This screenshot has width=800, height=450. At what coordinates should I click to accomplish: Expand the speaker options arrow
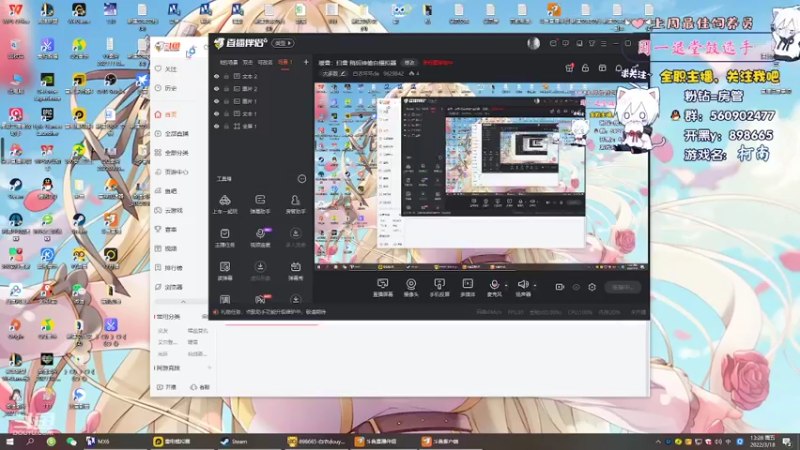535,285
